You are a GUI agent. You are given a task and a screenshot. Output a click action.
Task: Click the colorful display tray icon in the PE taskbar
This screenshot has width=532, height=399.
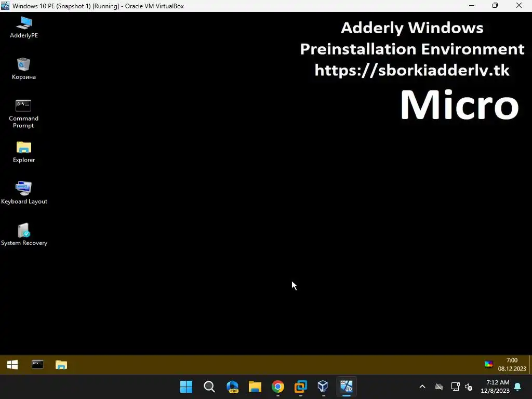point(488,364)
